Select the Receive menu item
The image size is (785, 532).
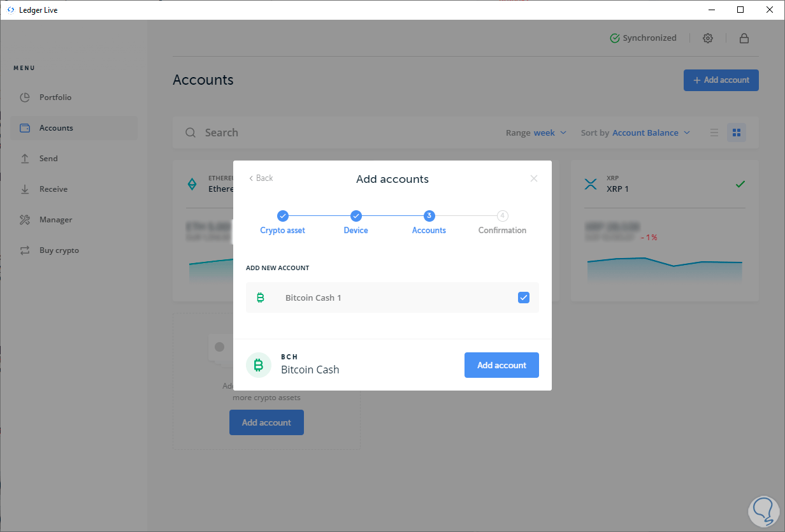[x=74, y=189]
